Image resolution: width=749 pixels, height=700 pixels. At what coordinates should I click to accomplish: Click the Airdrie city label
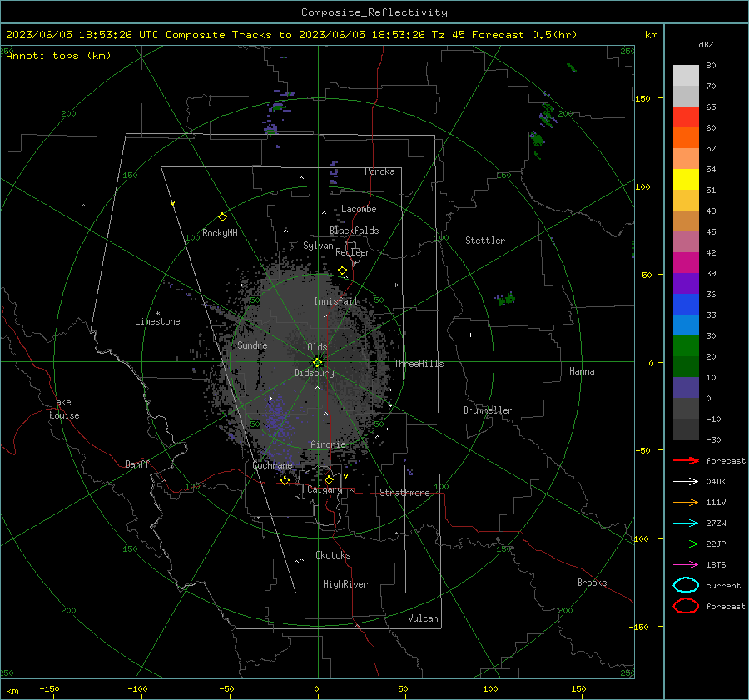328,444
